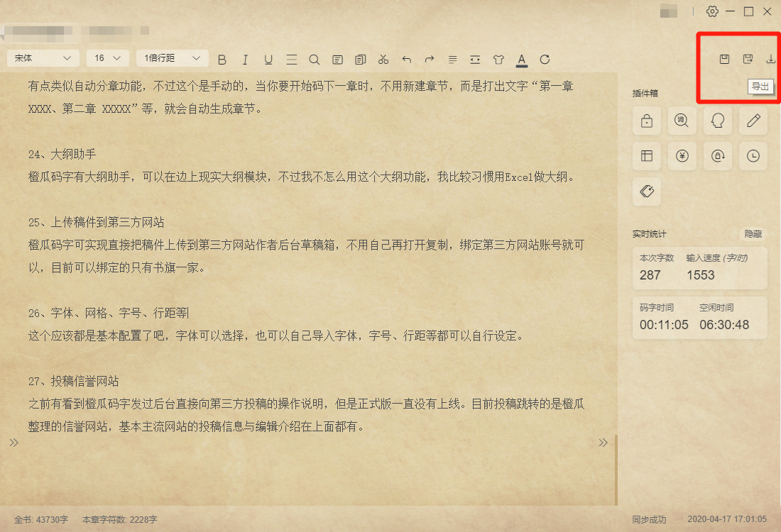Click the indent width icon
This screenshot has width=781, height=532.
[x=475, y=60]
